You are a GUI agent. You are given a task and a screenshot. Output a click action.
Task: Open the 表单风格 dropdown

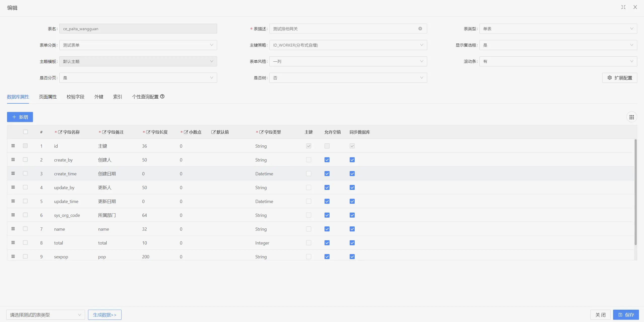[348, 61]
